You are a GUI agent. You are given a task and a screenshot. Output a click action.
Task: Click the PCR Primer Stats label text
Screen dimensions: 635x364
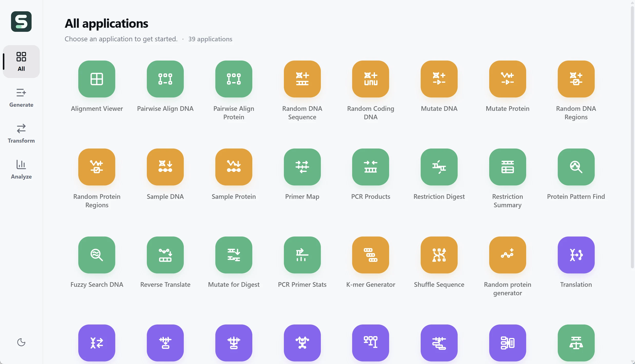tap(302, 284)
